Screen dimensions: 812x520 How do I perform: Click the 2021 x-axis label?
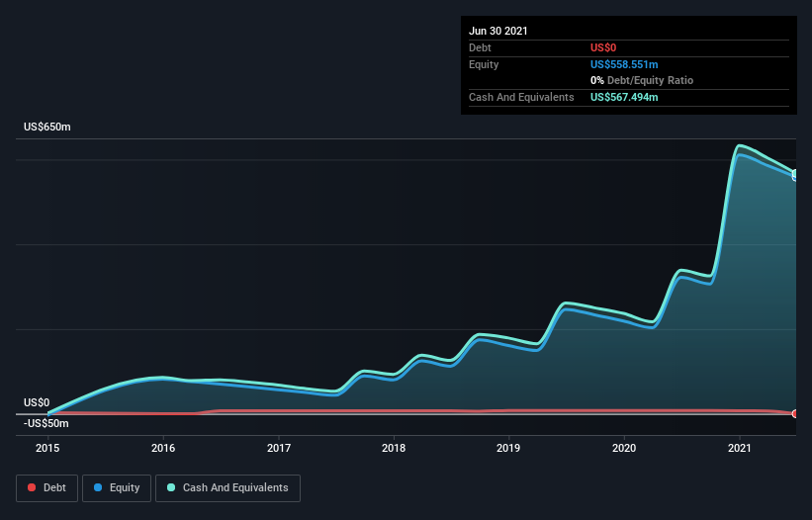tap(740, 448)
